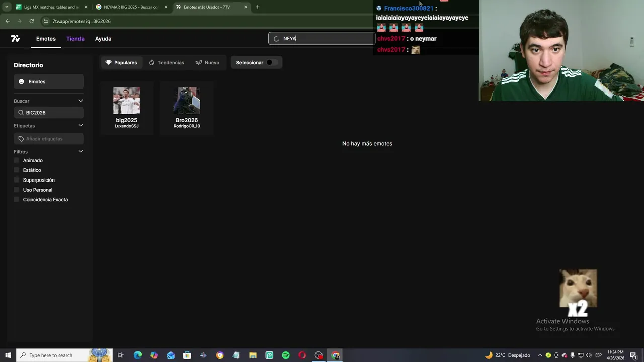Click the browser forward arrow

pyautogui.click(x=19, y=21)
